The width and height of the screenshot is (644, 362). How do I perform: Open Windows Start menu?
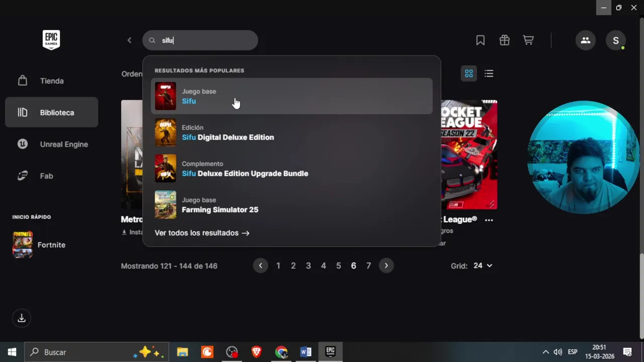pos(12,352)
